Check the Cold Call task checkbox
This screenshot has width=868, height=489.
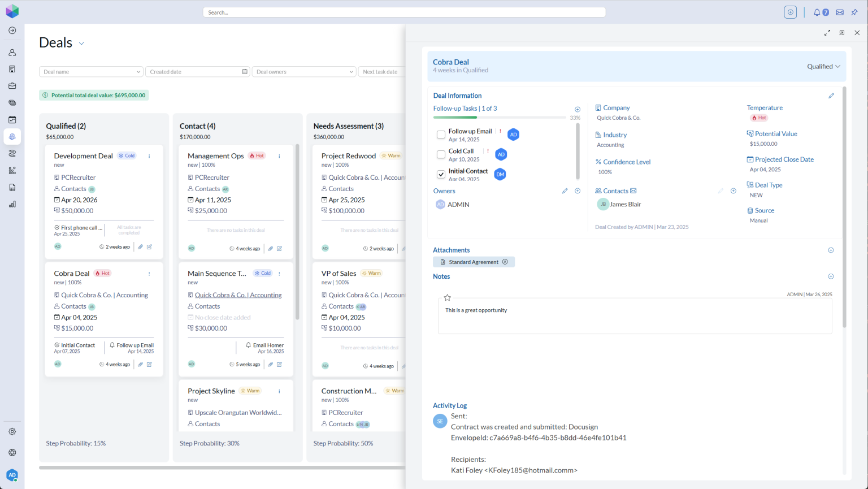441,154
